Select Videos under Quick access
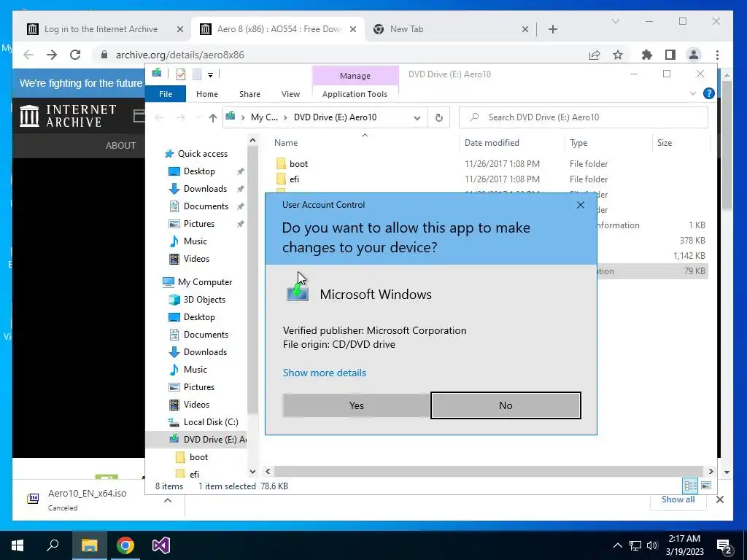The image size is (747, 560). tap(196, 259)
